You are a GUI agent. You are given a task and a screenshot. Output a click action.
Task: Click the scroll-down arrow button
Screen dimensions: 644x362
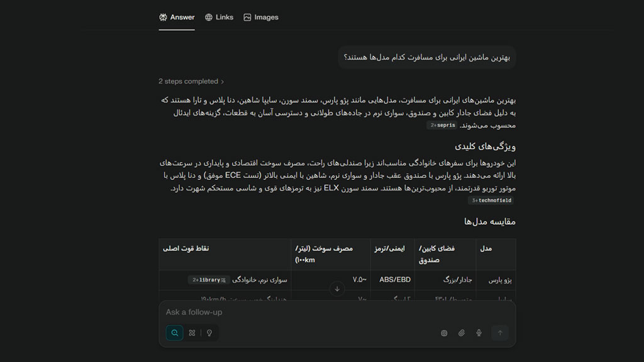point(337,289)
